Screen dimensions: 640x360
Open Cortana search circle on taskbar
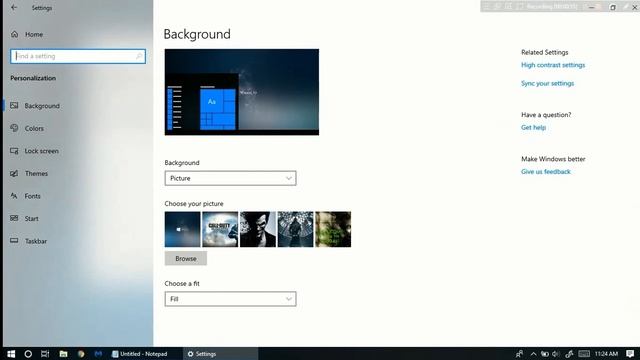click(28, 354)
